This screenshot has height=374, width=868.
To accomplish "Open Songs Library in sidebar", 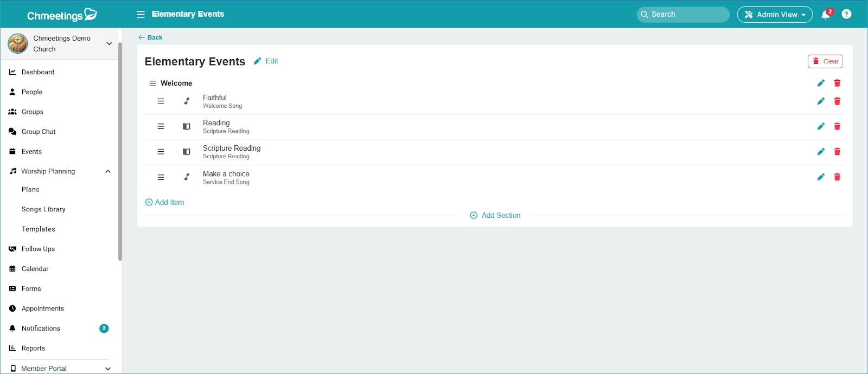I will [43, 209].
